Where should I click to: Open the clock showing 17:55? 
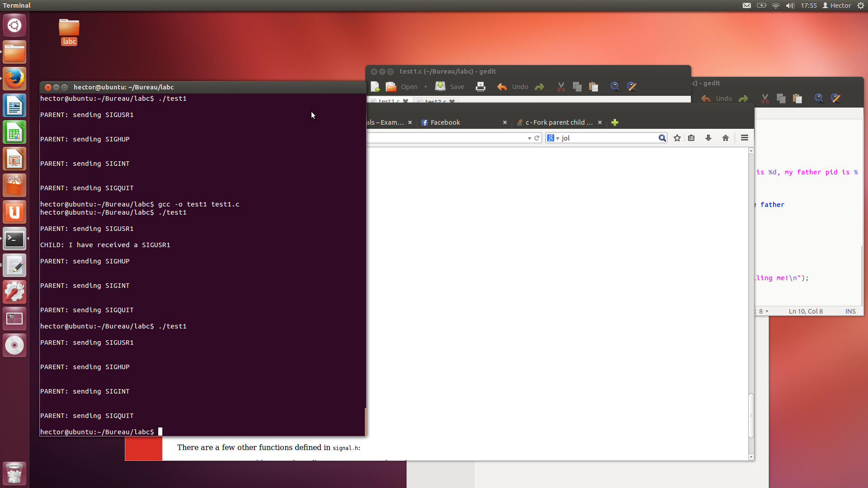click(x=809, y=5)
